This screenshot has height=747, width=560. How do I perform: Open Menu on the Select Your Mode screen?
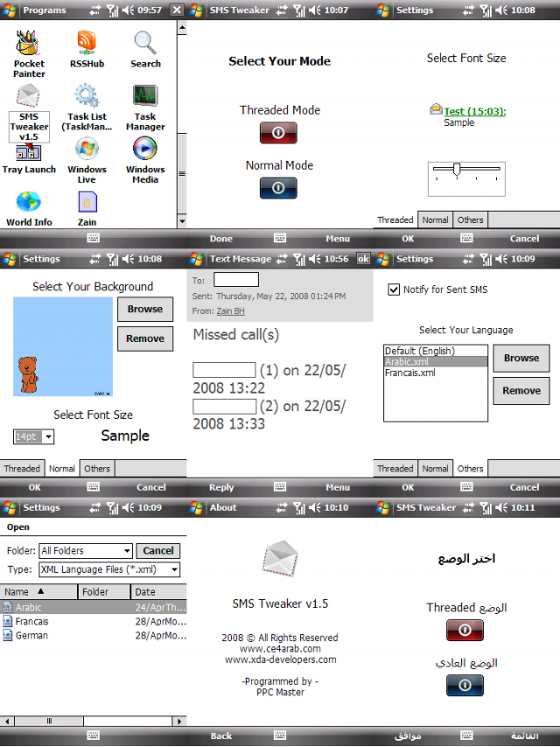338,239
